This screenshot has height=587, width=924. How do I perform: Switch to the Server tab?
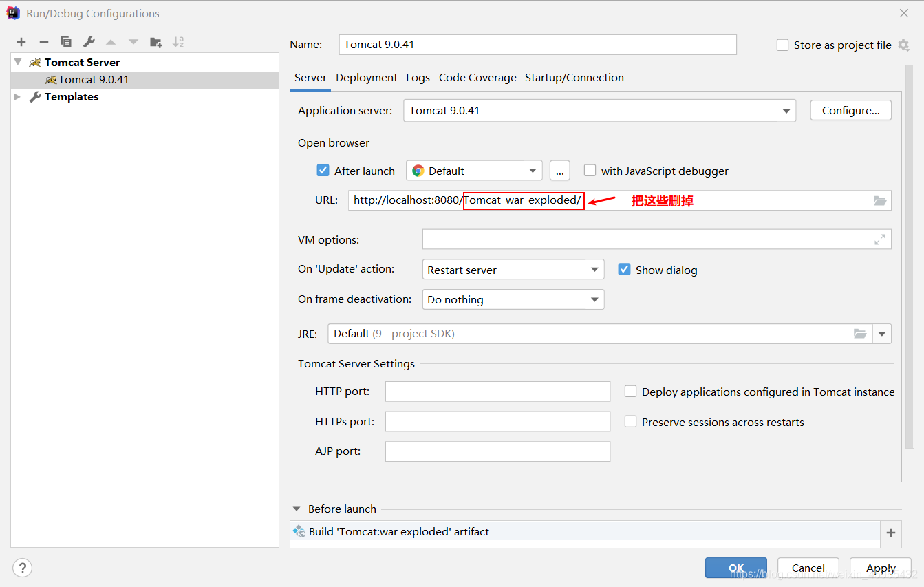click(x=310, y=78)
